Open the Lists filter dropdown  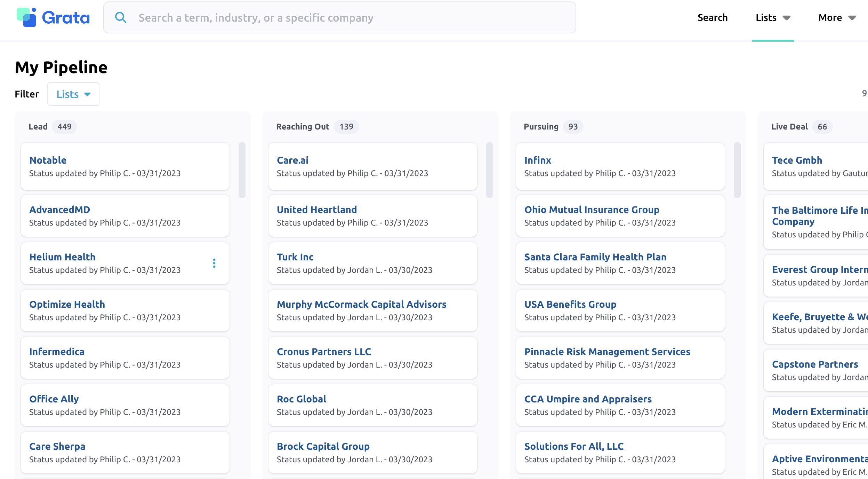tap(73, 94)
